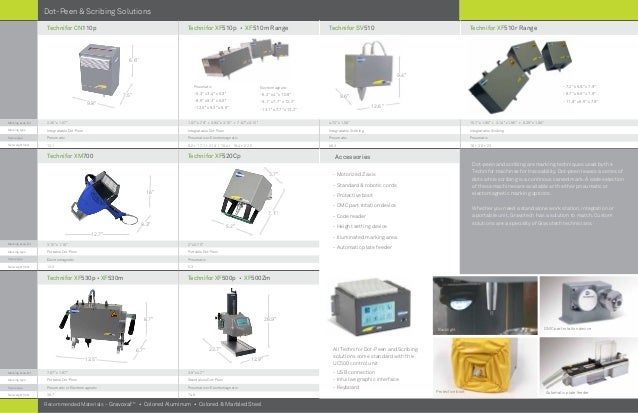The height and width of the screenshot is (413, 638).
Task: Click the XF520Cp machine image
Action: pos(245,194)
